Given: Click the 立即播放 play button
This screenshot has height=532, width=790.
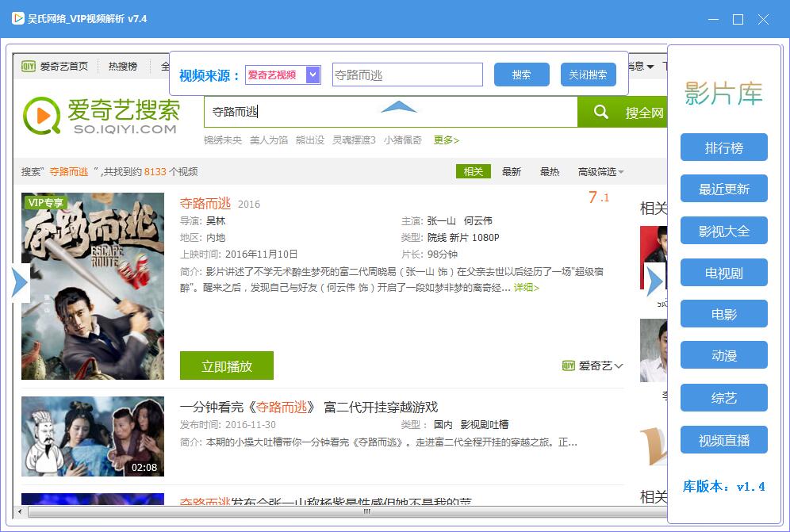Looking at the screenshot, I should (227, 366).
